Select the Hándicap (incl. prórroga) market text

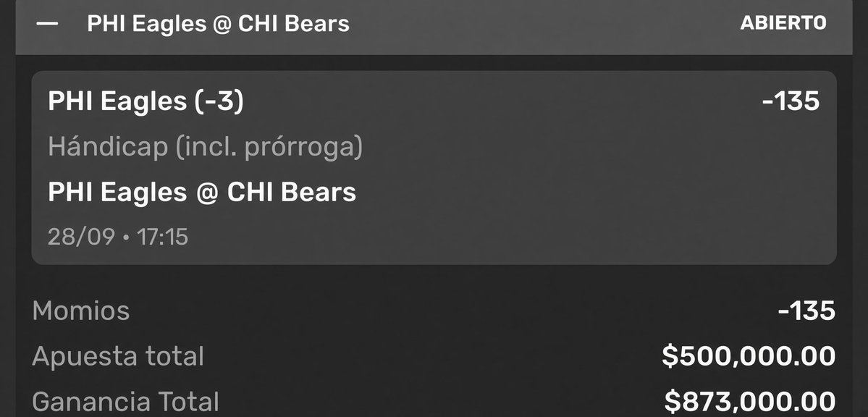pos(206,147)
